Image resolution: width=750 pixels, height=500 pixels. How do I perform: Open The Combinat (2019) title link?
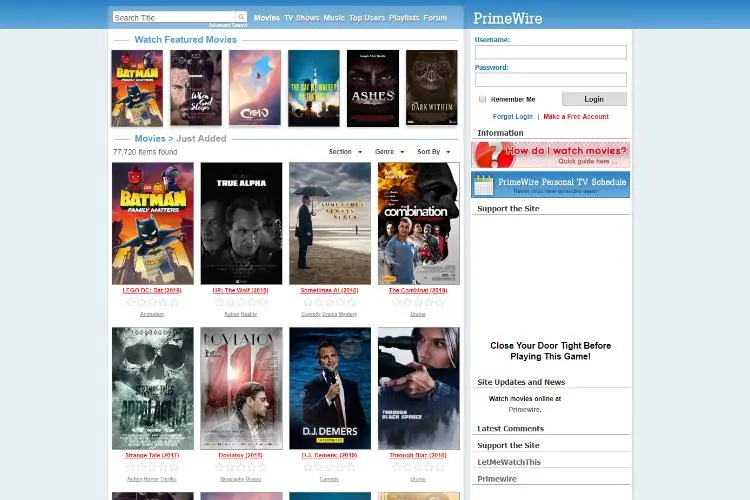(418, 290)
